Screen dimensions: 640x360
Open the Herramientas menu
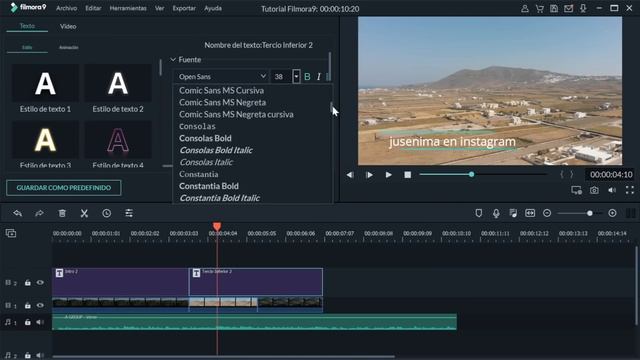pyautogui.click(x=128, y=8)
